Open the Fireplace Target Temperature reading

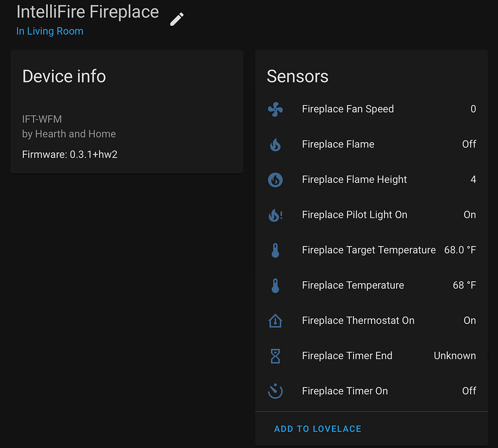(460, 250)
